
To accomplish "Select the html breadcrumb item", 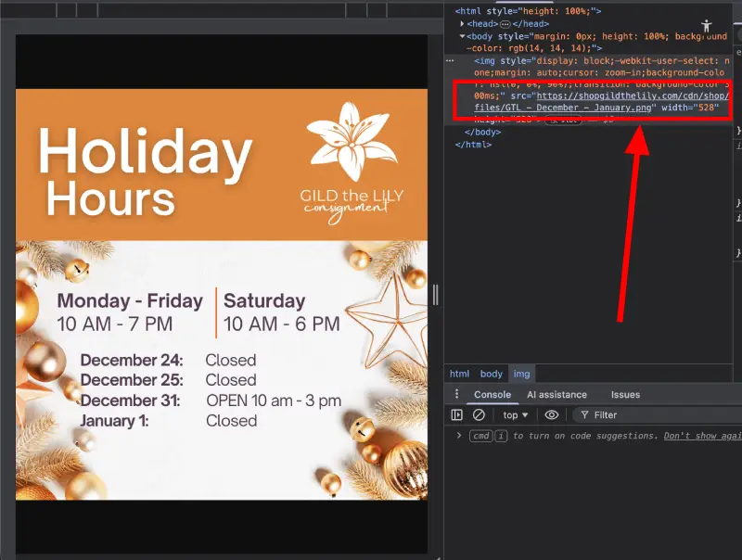I will [459, 374].
